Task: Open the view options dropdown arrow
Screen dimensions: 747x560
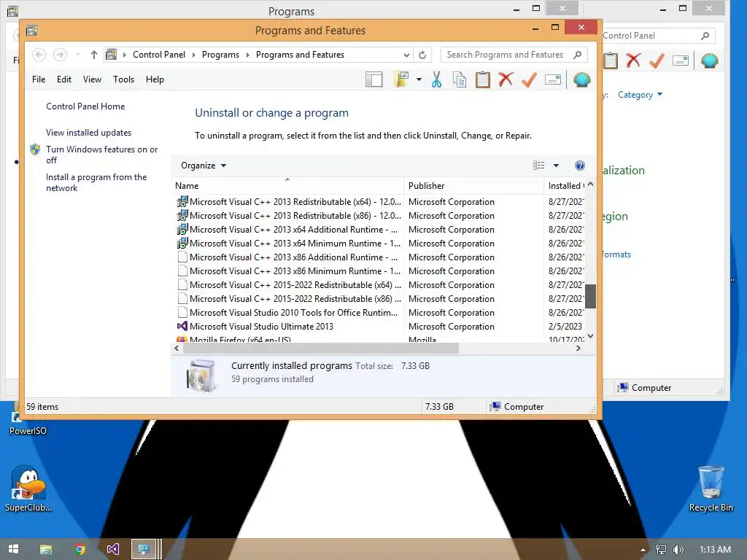Action: pyautogui.click(x=556, y=166)
